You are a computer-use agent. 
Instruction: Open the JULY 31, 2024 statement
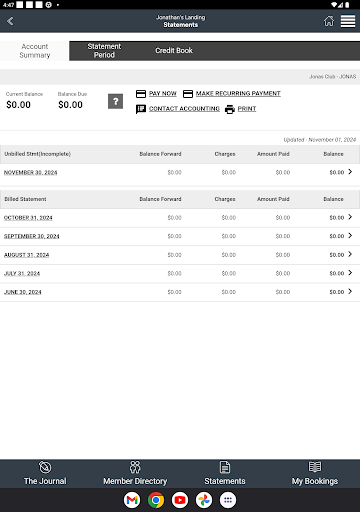(22, 274)
